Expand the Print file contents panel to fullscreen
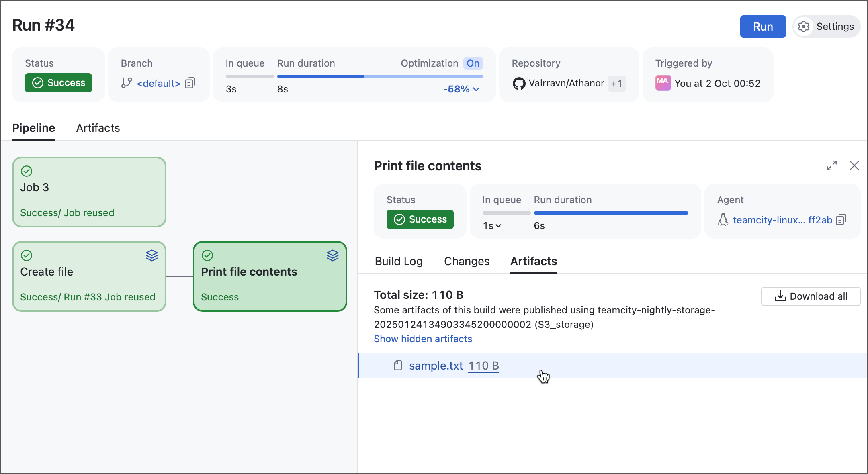The width and height of the screenshot is (868, 474). pyautogui.click(x=832, y=165)
